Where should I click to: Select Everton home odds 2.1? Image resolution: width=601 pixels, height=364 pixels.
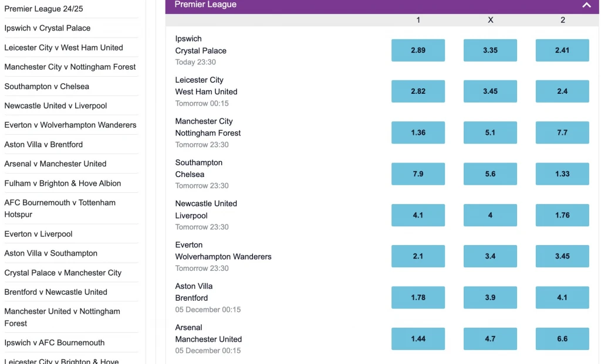[418, 256]
